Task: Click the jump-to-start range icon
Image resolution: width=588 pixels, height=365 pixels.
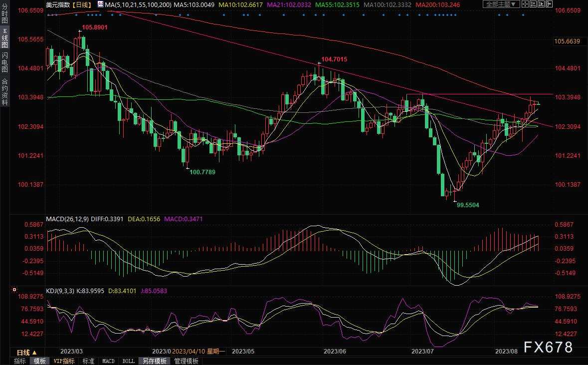Action: (x=533, y=4)
